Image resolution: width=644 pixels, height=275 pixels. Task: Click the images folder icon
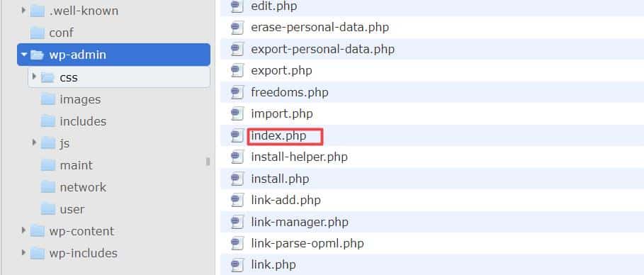pyautogui.click(x=48, y=99)
